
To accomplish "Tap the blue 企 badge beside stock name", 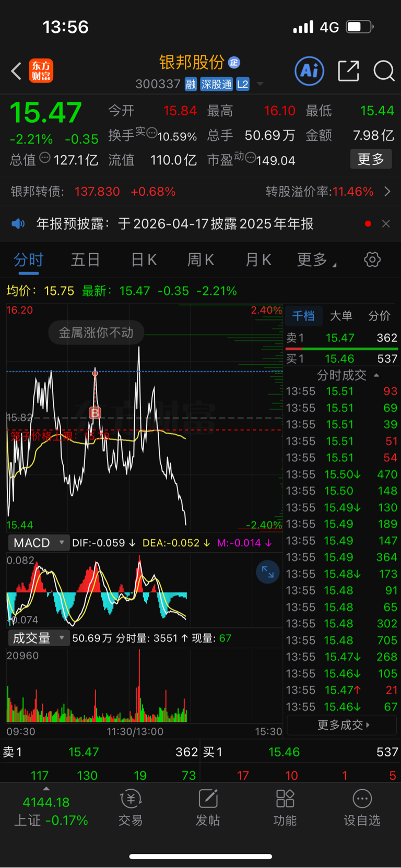I will (234, 63).
